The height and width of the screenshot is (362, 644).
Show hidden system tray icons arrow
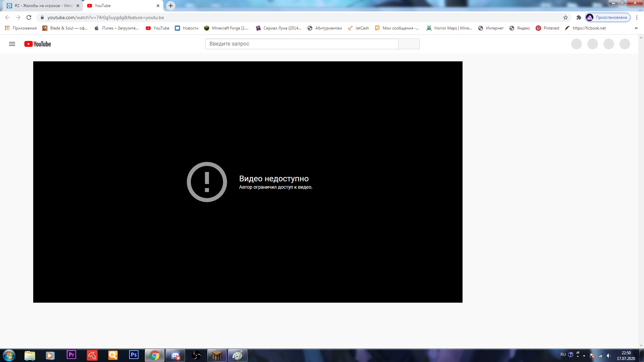coord(584,356)
